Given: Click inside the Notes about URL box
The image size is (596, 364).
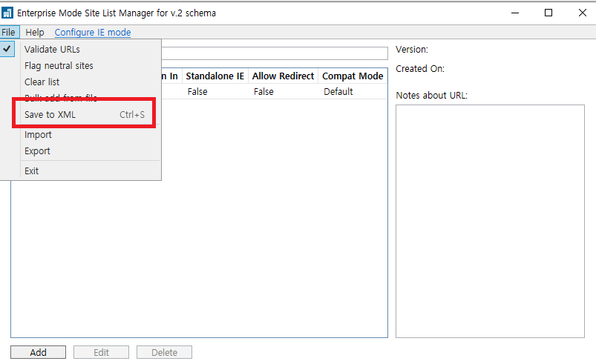Looking at the screenshot, I should click(490, 221).
